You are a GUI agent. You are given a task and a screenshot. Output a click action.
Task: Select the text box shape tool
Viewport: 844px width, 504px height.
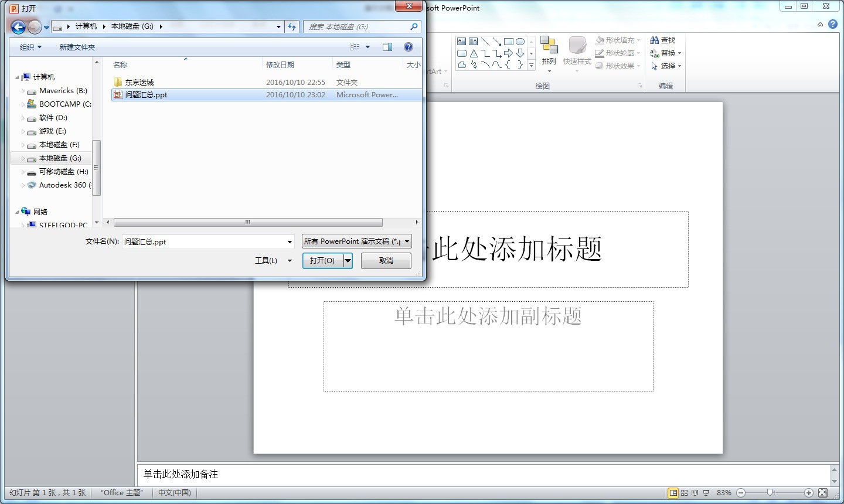tap(462, 42)
